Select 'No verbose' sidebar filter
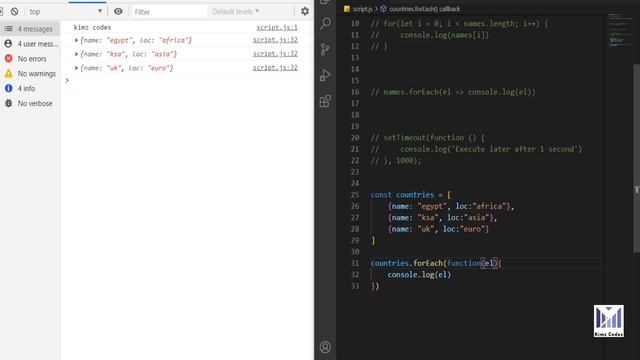Screen dimensions: 640x360 click(30, 103)
